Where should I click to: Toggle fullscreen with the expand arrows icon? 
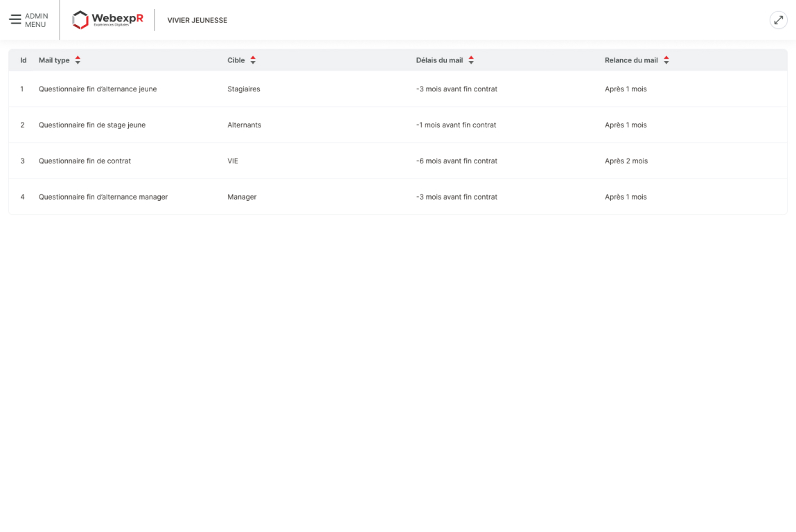[x=778, y=20]
